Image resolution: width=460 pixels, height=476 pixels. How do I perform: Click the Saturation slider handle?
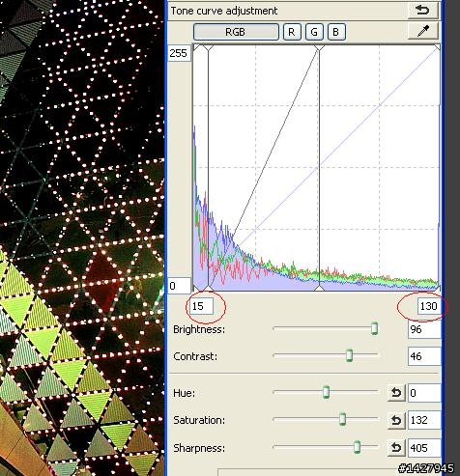click(342, 419)
